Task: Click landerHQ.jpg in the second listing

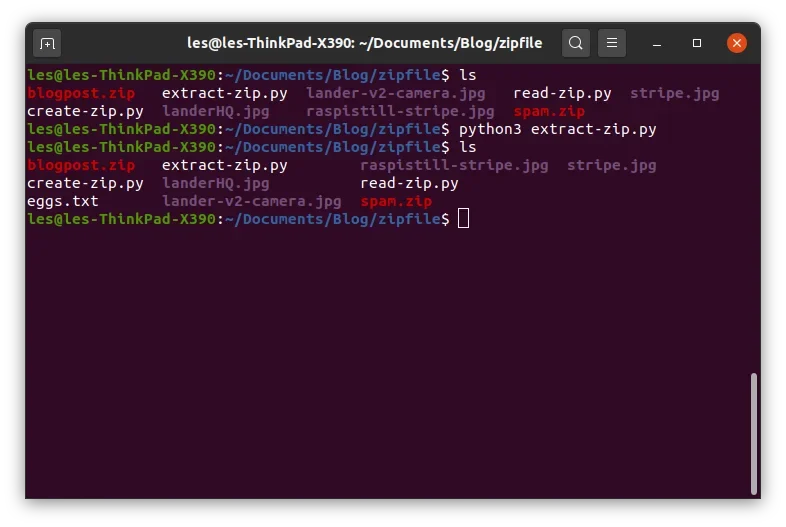Action: point(216,184)
